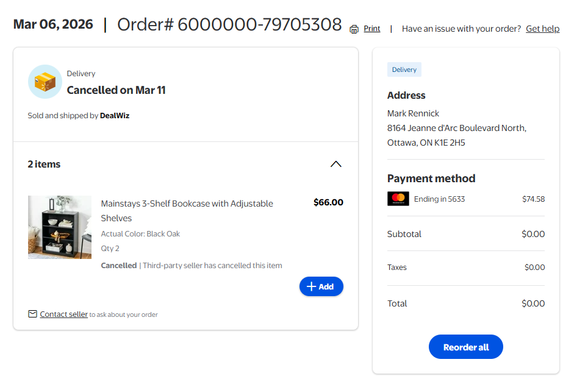This screenshot has width=588, height=390.
Task: Open the Contact seller link
Action: [x=63, y=314]
